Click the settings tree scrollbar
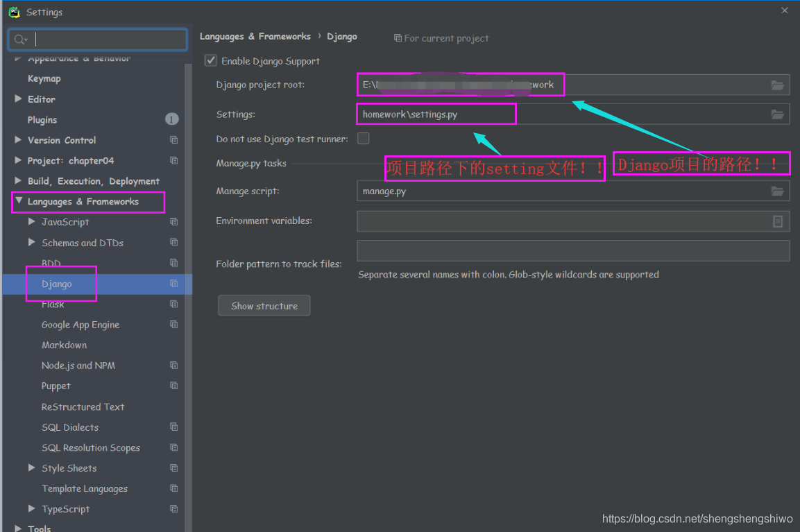The image size is (800, 532). click(188, 296)
